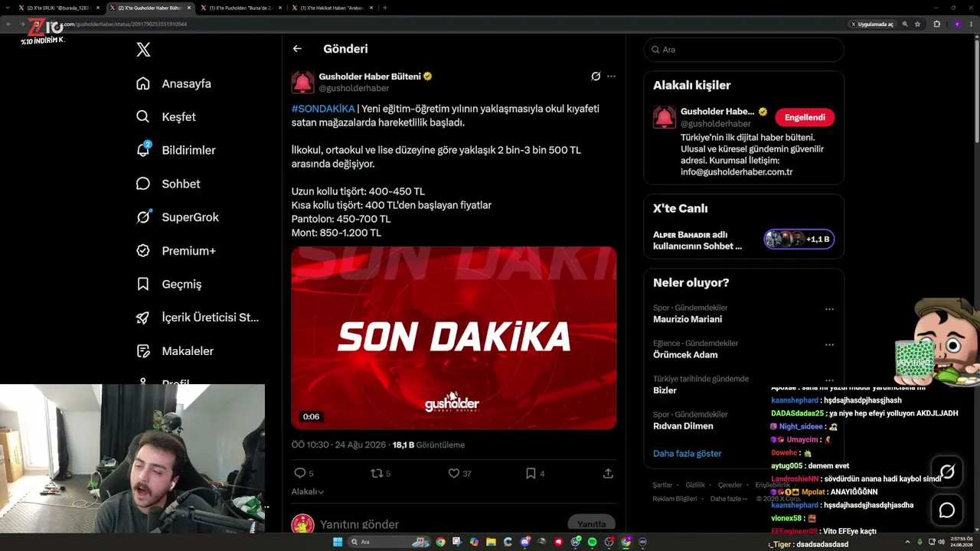Open the floating Grok button
Viewport: 980px width, 551px height.
click(947, 471)
